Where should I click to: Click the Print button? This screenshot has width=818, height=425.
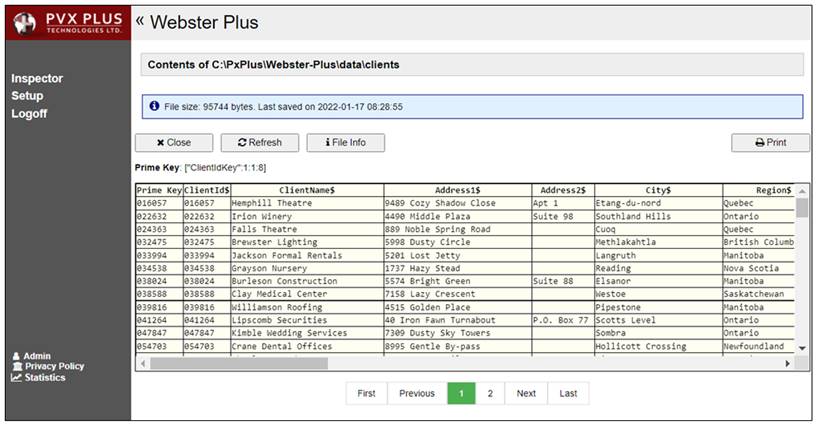click(770, 142)
